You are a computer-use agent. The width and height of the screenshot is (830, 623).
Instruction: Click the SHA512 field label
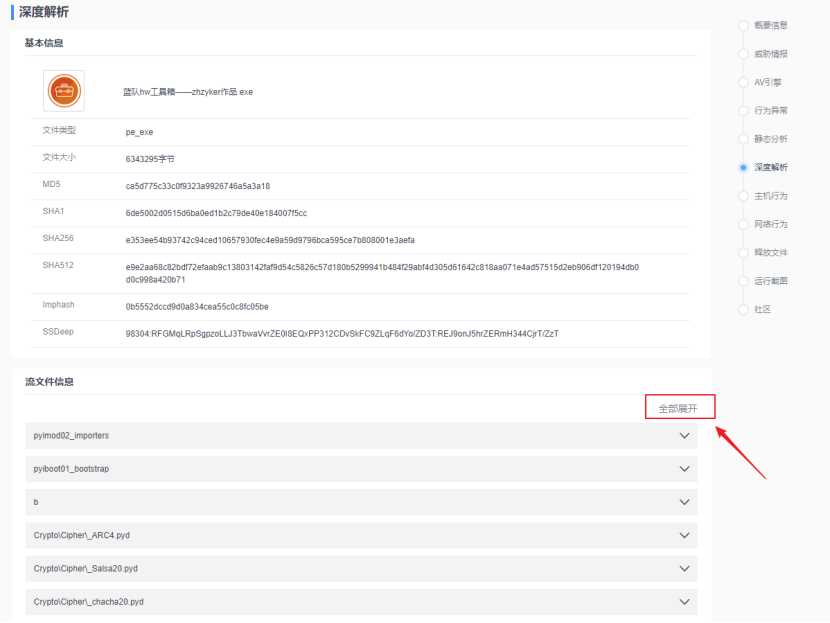(58, 265)
